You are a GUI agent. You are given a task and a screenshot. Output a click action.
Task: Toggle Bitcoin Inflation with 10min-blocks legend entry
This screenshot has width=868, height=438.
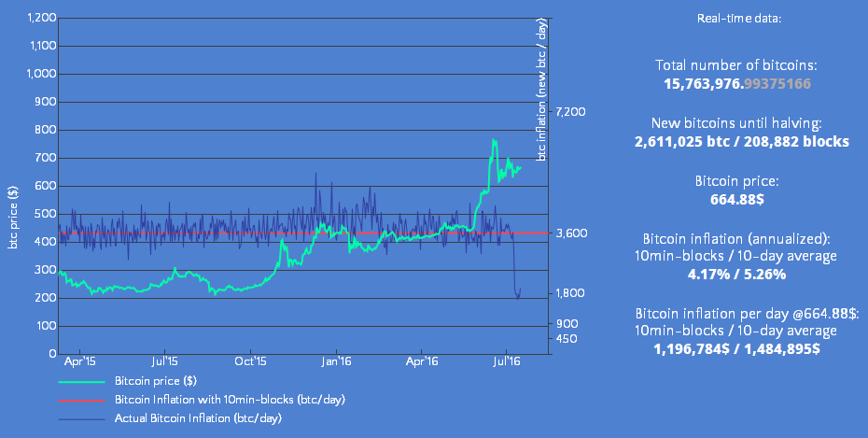coord(230,399)
